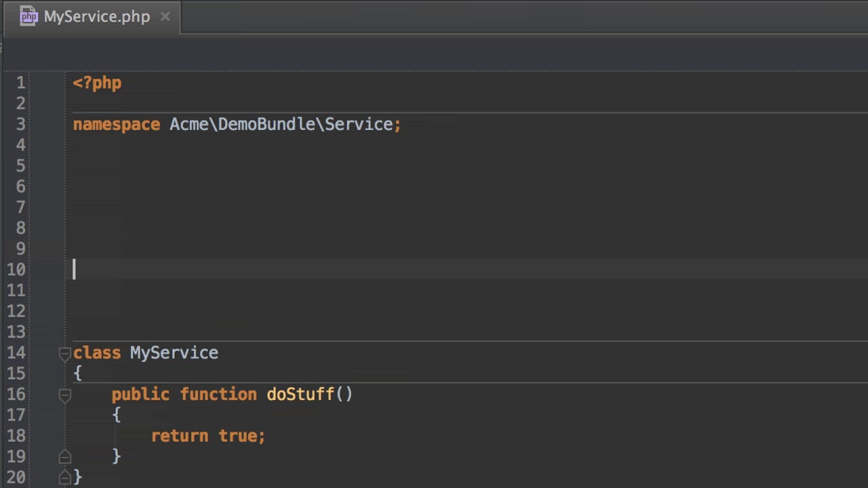The image size is (868, 488).
Task: Click line number 16 in the gutter
Action: [x=16, y=394]
